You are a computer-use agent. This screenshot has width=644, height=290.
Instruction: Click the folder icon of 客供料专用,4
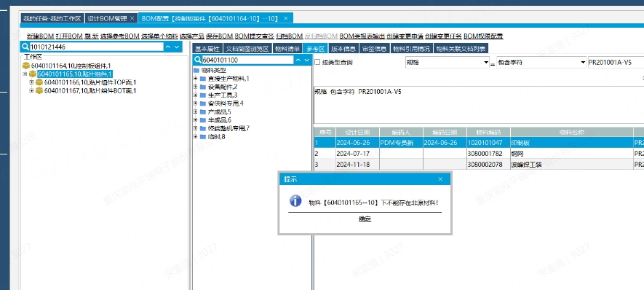coord(203,103)
